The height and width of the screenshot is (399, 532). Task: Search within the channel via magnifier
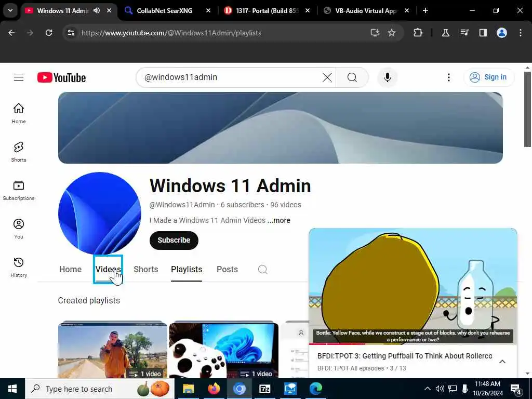(262, 270)
